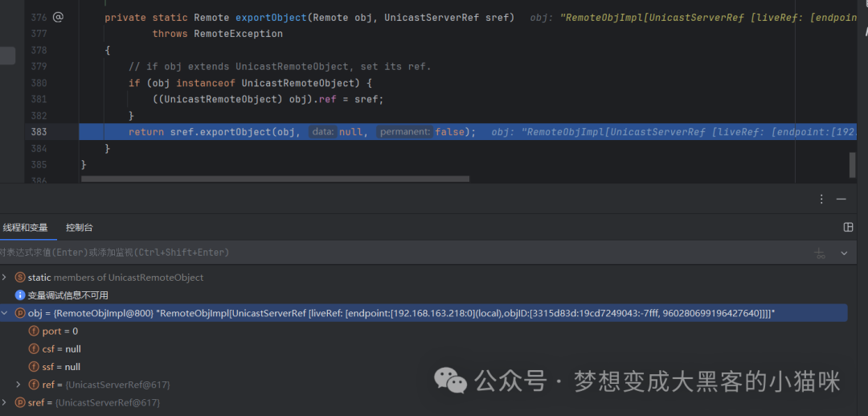Click the @ override gutter icon

[58, 17]
